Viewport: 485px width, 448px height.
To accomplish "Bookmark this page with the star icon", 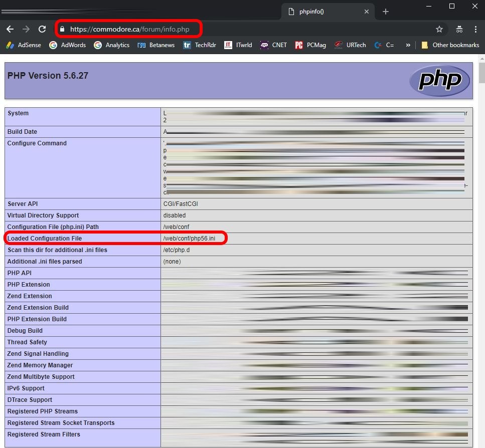I will [x=439, y=29].
